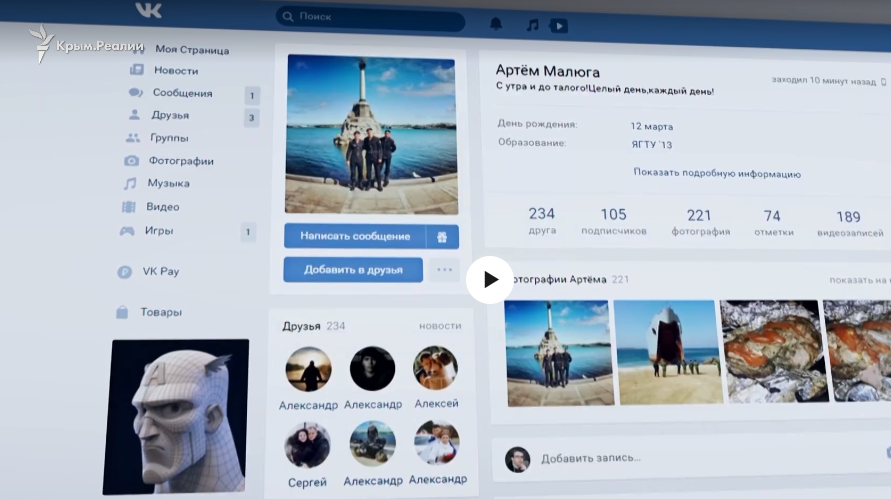Click the Написать сообщение button
The width and height of the screenshot is (891, 499).
(355, 236)
